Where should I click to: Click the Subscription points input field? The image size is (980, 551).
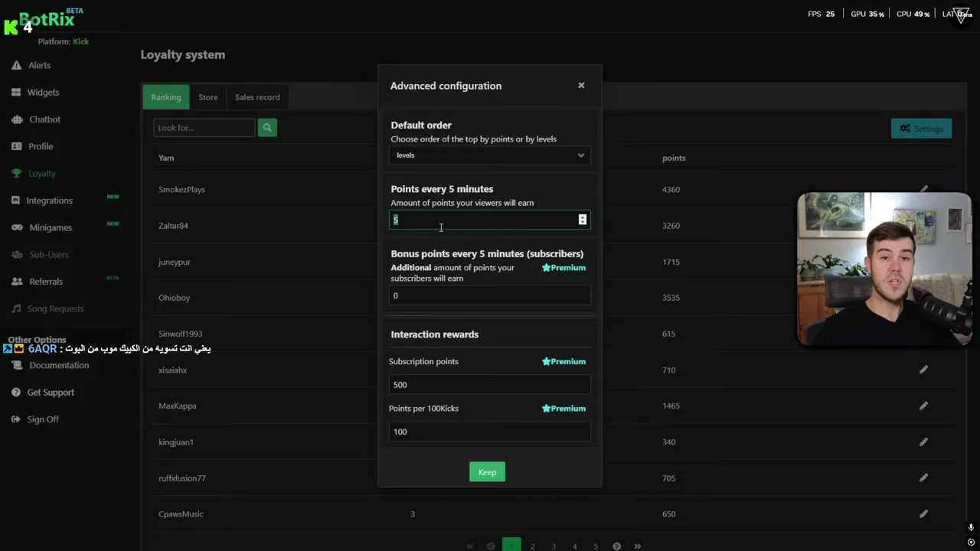(489, 385)
